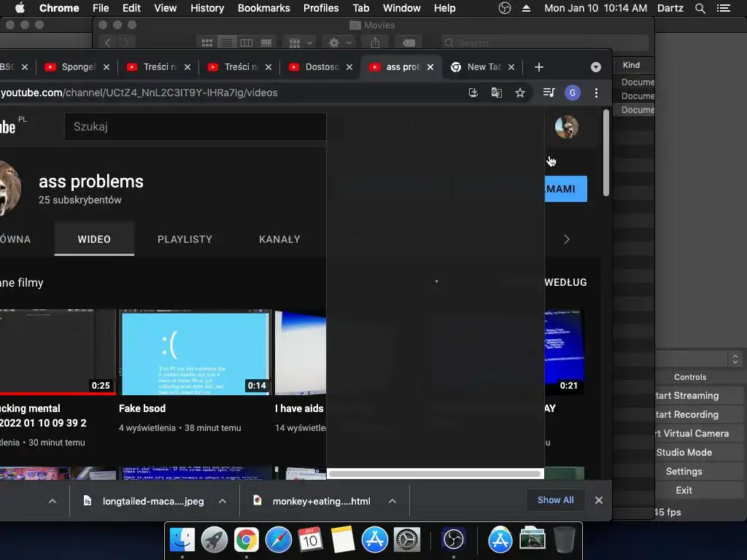Screen dimensions: 747x560
Task: Open the Fake bsod video thumbnail
Action: [195, 352]
